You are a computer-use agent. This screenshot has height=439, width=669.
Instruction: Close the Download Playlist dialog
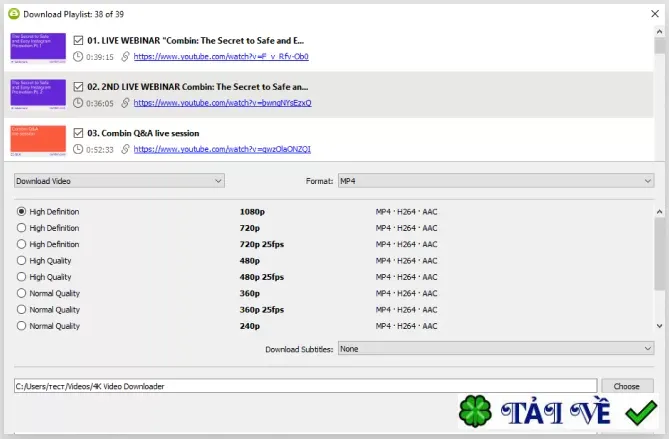(x=655, y=14)
